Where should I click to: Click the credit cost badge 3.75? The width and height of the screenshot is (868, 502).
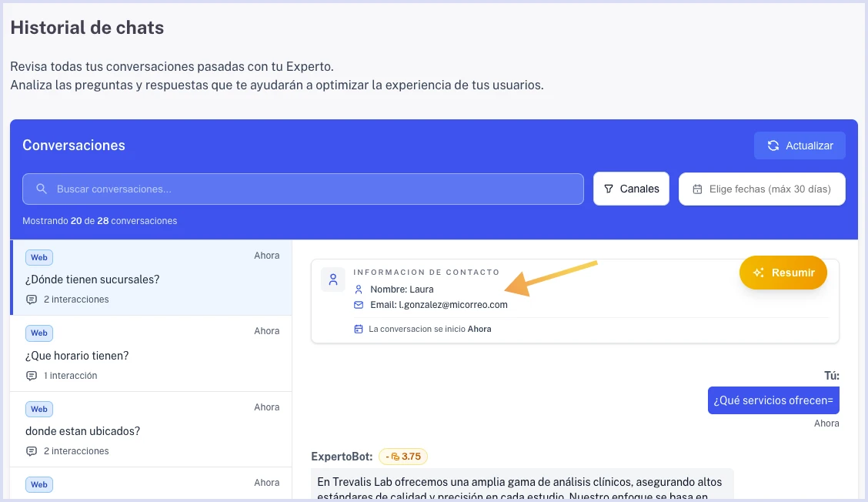point(403,457)
